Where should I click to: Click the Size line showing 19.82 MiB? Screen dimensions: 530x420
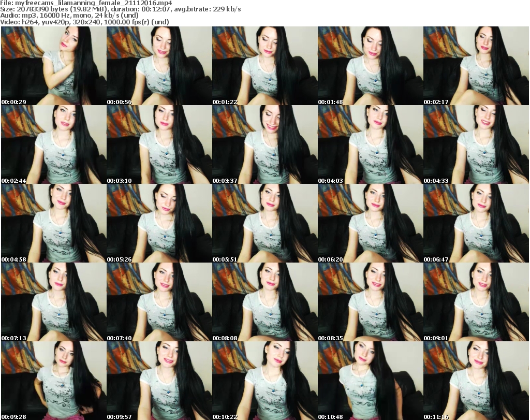120,9
